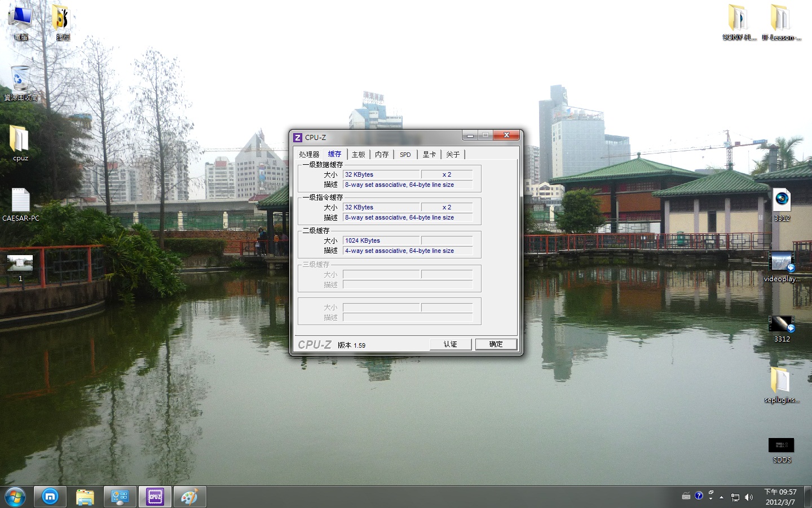Click the network connection tray icon
The height and width of the screenshot is (508, 812).
coord(735,497)
